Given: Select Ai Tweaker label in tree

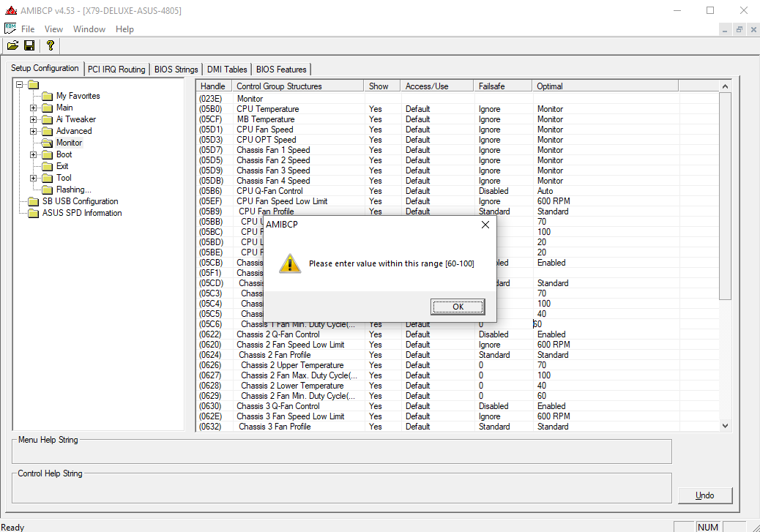Looking at the screenshot, I should tap(76, 119).
